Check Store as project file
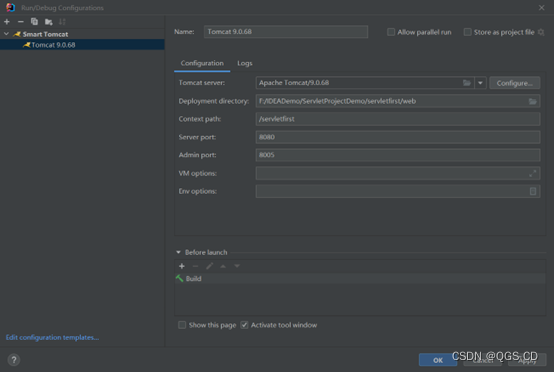Viewport: 554px width, 372px height. (467, 32)
